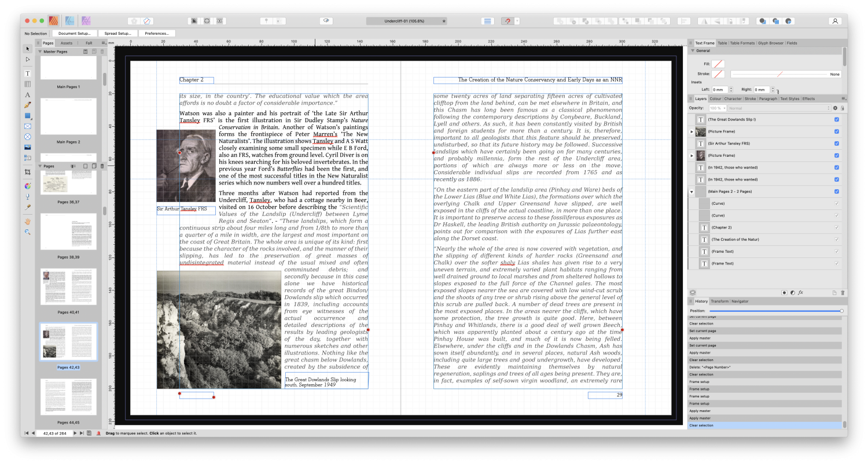Click the Preflight warning icon in status bar
The width and height of the screenshot is (868, 464).
click(98, 433)
